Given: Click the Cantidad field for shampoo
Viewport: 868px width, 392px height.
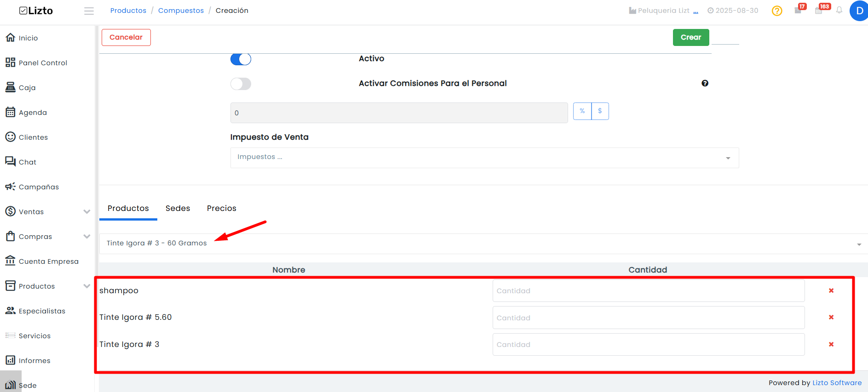Looking at the screenshot, I should [649, 291].
